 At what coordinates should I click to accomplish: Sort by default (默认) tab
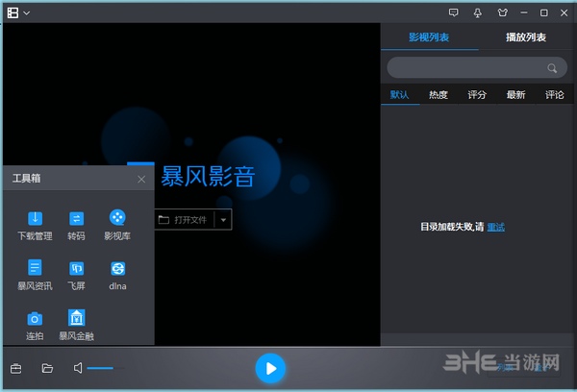pyautogui.click(x=400, y=95)
